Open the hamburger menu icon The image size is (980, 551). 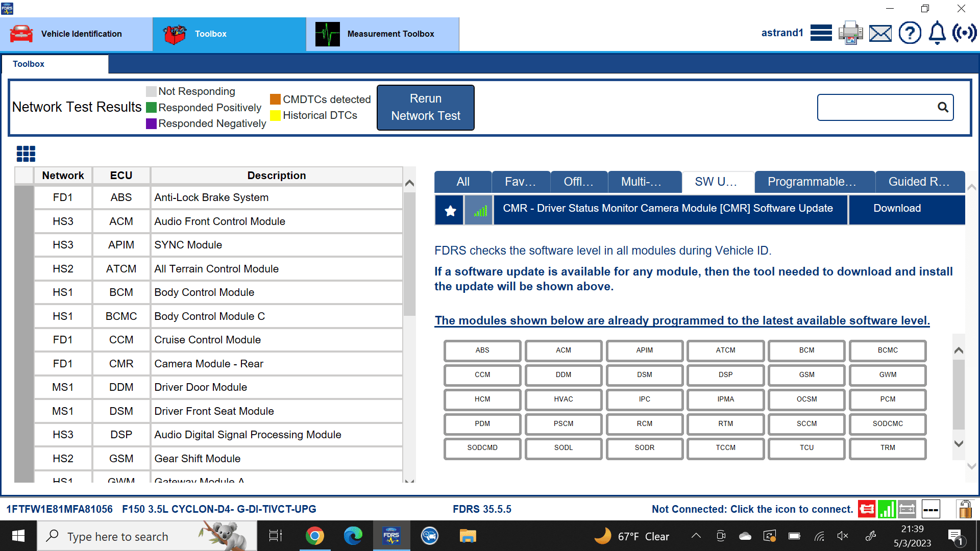pos(821,33)
